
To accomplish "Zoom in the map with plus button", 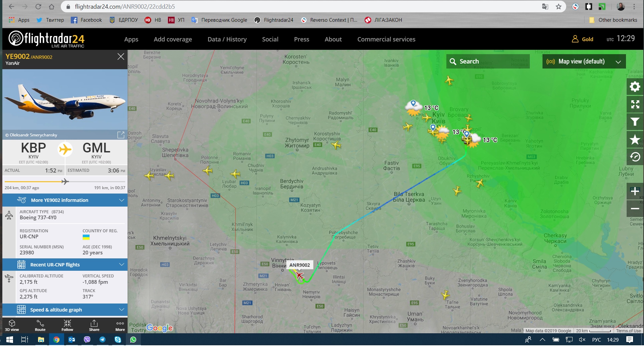I will (635, 191).
